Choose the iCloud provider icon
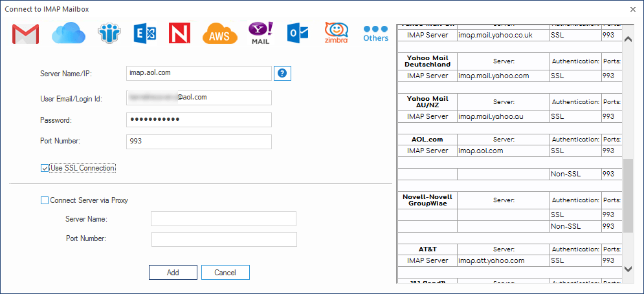644x294 pixels. (x=68, y=34)
